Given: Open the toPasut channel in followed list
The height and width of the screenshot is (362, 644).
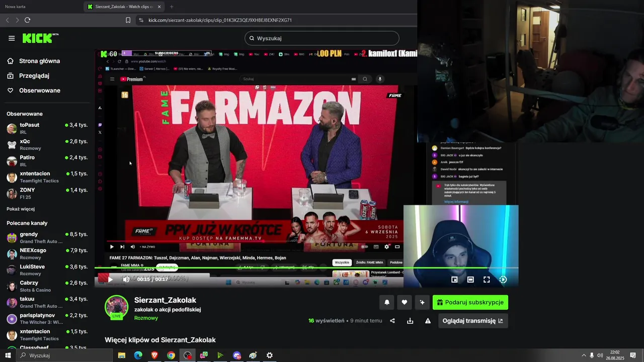Looking at the screenshot, I should pyautogui.click(x=47, y=128).
